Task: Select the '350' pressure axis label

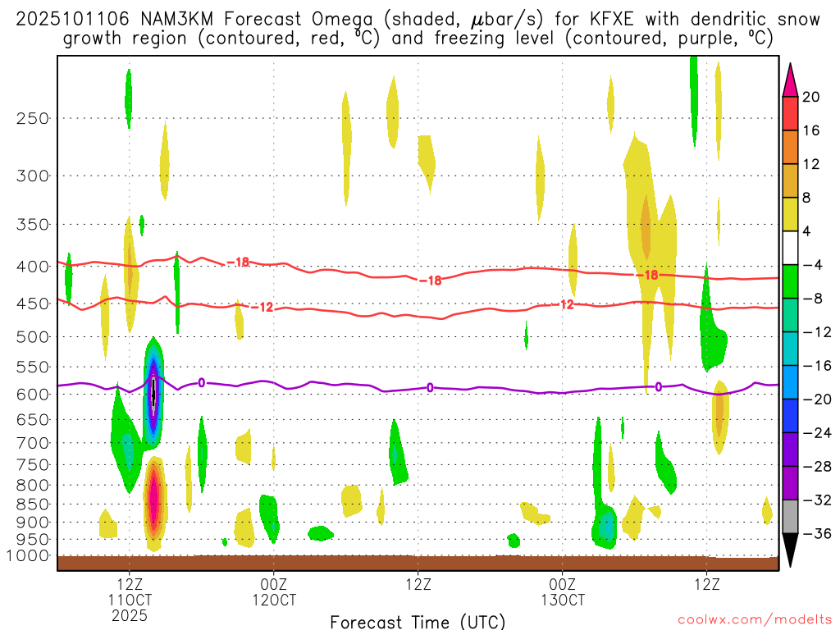Action: 33,225
